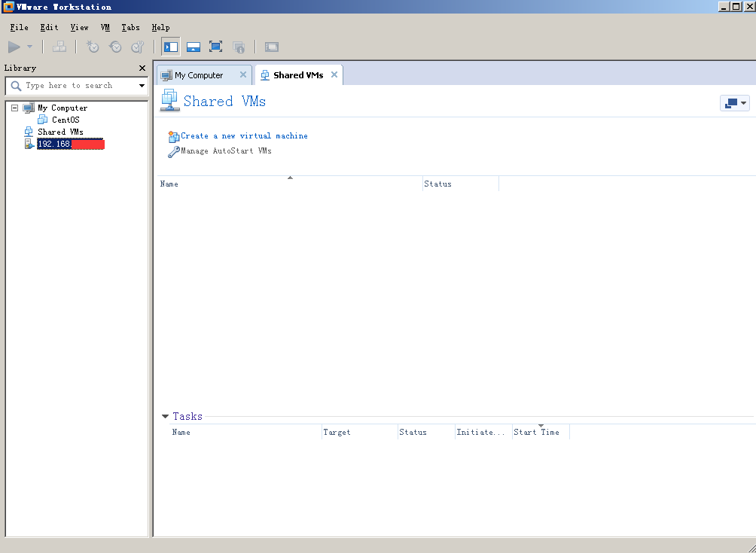
Task: Sort tasks by Target column
Action: (x=360, y=432)
